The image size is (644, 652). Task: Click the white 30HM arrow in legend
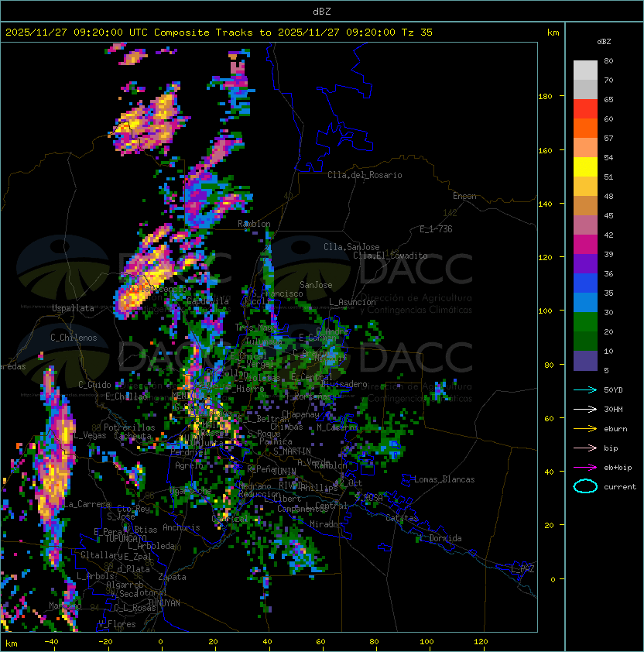(585, 409)
